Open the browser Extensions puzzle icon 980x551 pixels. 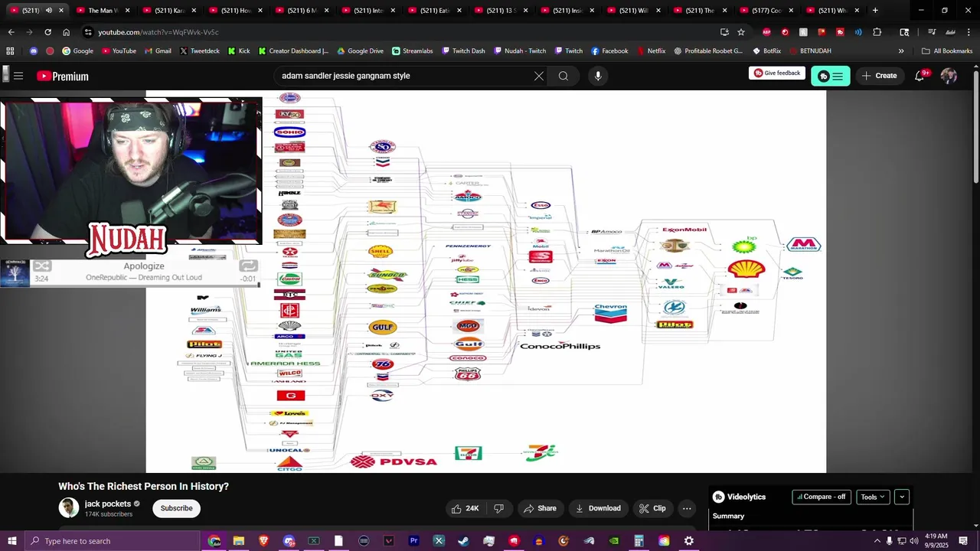tap(877, 32)
